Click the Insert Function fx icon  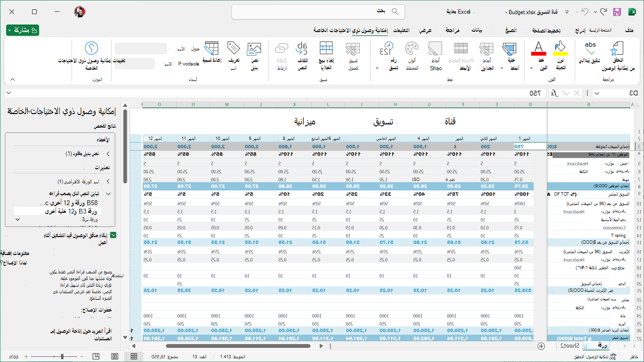(554, 93)
